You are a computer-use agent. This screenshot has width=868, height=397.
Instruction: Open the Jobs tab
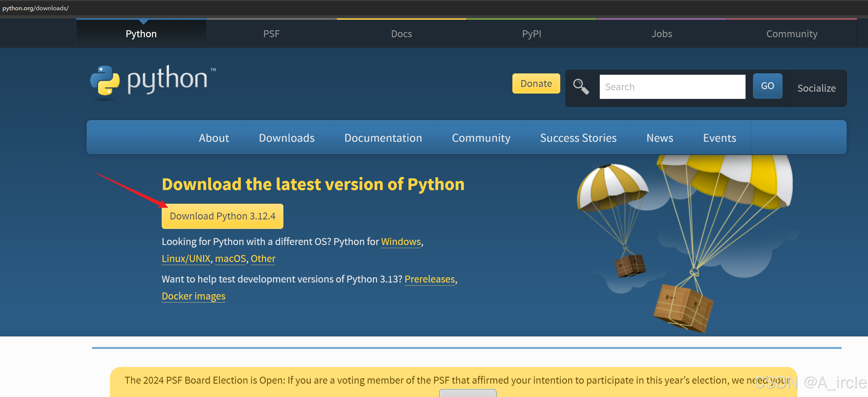661,33
